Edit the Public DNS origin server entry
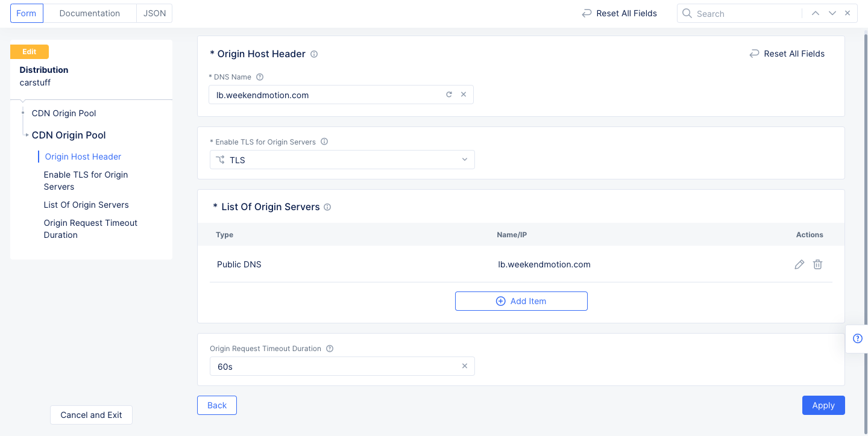Image resolution: width=868 pixels, height=436 pixels. (799, 264)
